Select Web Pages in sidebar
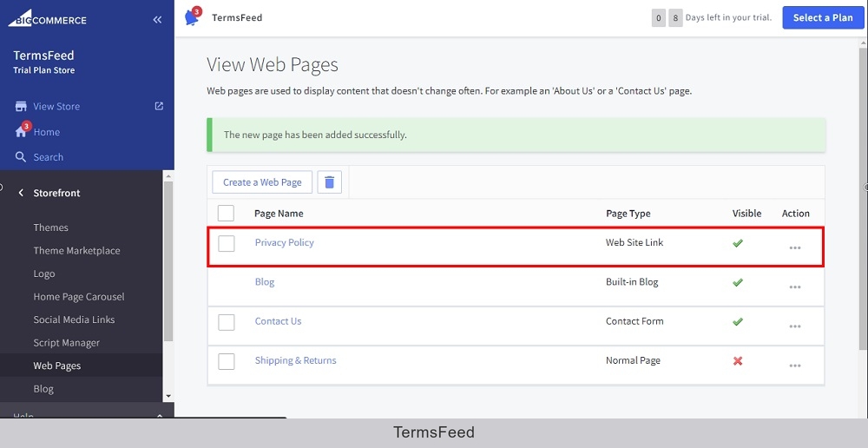 point(57,366)
